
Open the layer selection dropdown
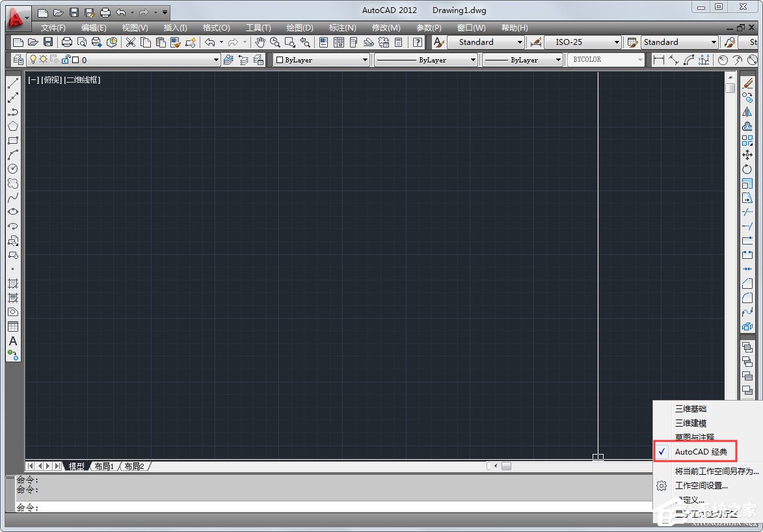(215, 59)
